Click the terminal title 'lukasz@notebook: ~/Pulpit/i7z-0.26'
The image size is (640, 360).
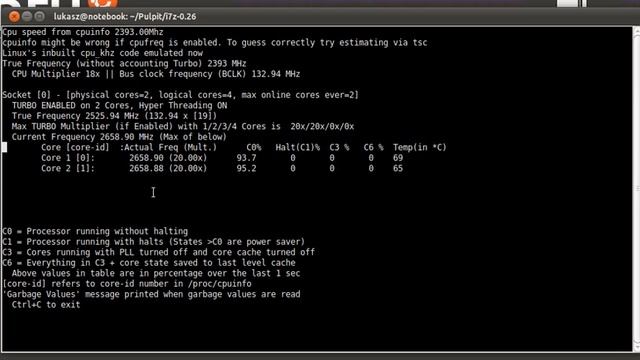125,17
